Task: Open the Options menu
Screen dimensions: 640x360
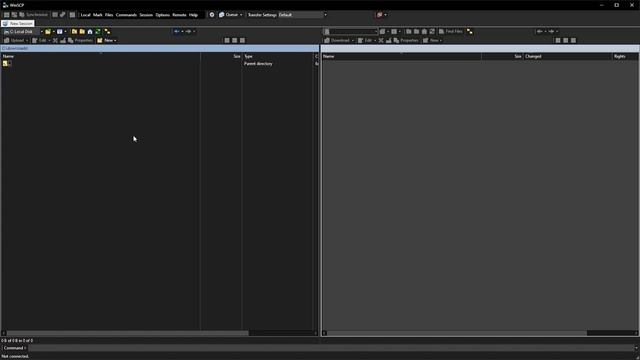Action: pyautogui.click(x=162, y=15)
